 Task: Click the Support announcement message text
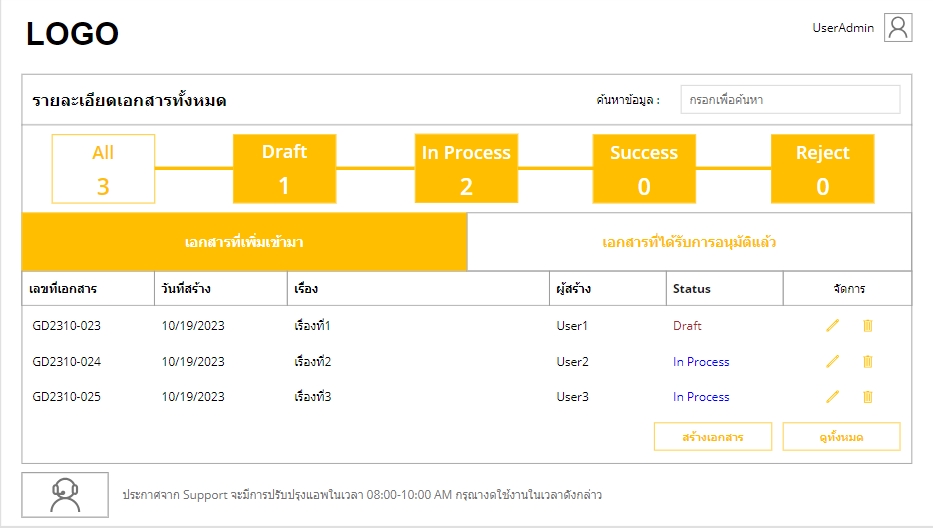pos(362,495)
